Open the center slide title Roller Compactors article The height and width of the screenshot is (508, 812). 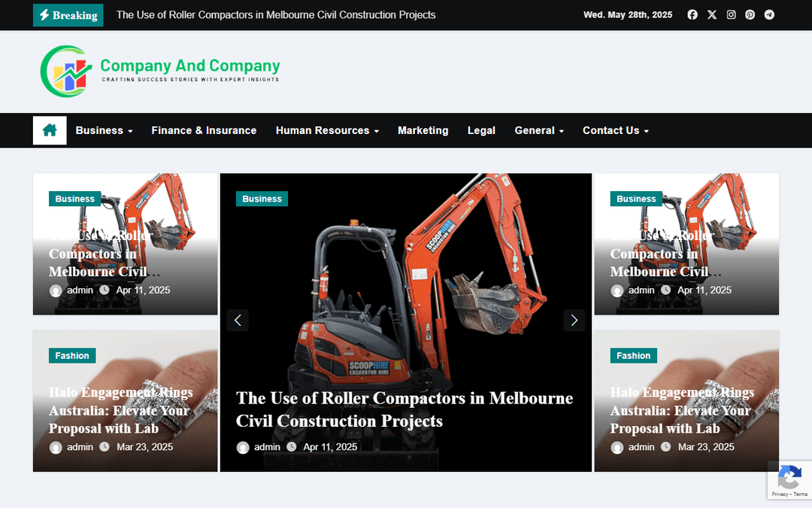click(404, 409)
